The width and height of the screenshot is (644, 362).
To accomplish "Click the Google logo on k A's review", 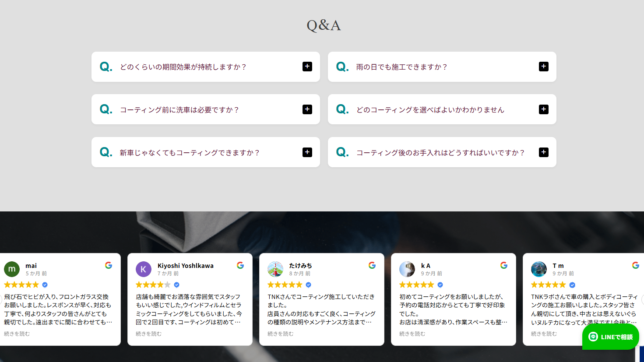I will point(504,265).
